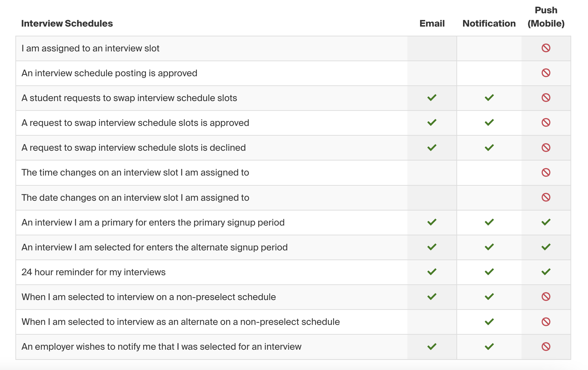588x370 pixels.
Task: Click the Notification column header
Action: [x=489, y=23]
